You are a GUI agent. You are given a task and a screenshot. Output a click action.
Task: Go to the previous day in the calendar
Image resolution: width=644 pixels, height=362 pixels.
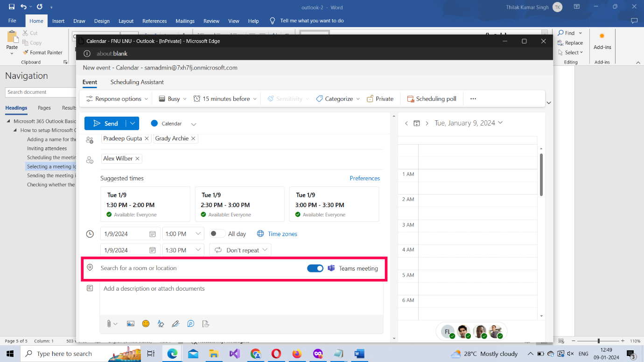[x=406, y=123]
